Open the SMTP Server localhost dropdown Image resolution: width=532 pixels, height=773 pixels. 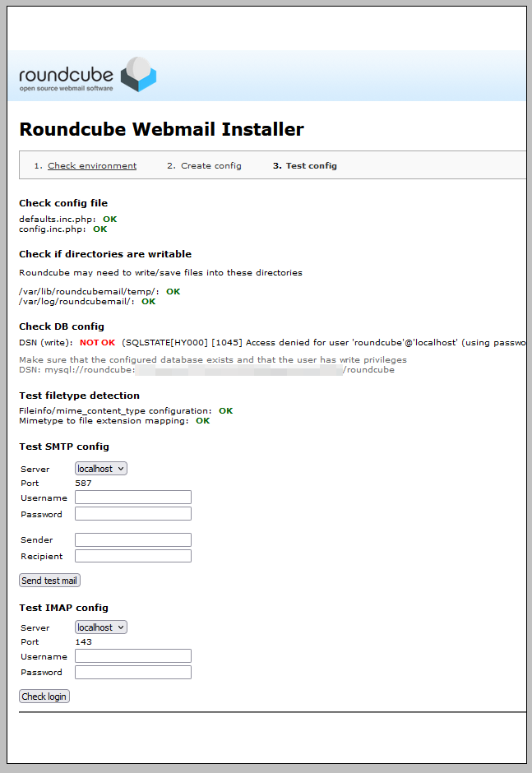[101, 469]
